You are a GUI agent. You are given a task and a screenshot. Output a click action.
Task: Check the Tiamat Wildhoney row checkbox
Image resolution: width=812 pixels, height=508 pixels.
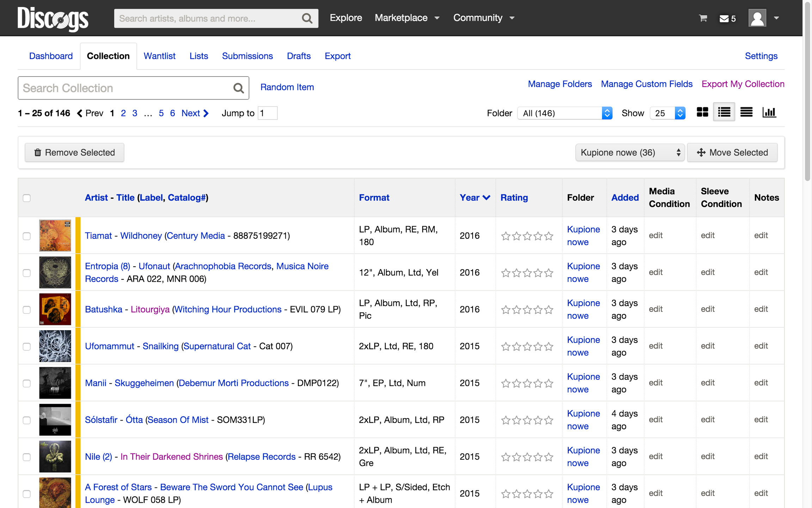27,236
